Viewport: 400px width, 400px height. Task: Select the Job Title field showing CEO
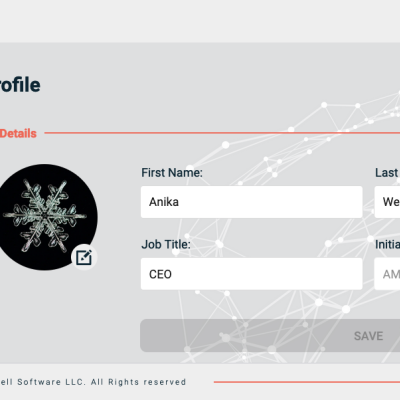tap(252, 274)
